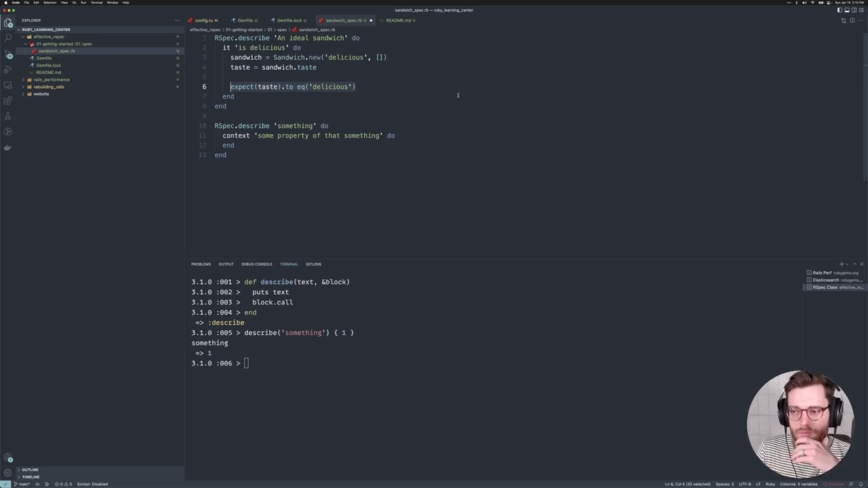
Task: Click the Sorbet: Disabled status item
Action: [92, 484]
